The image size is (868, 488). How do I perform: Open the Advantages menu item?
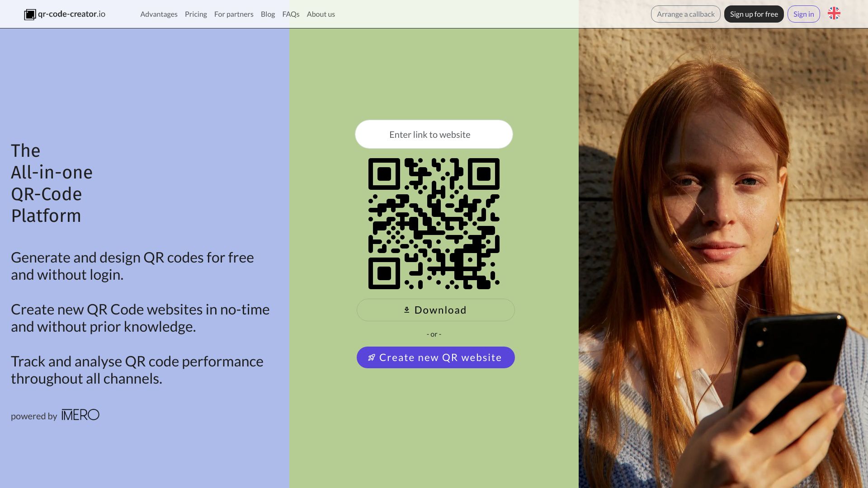point(159,14)
